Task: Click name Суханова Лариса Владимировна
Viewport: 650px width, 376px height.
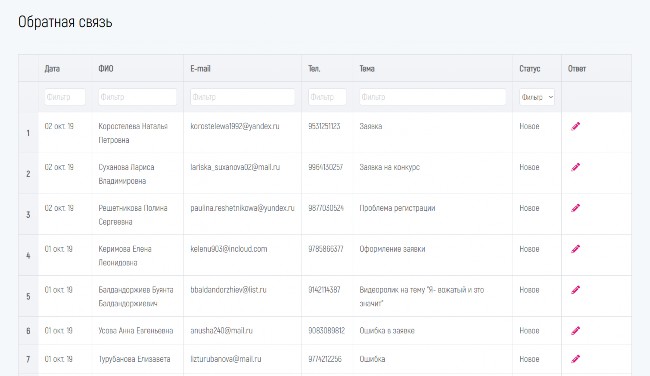Action: [x=126, y=174]
